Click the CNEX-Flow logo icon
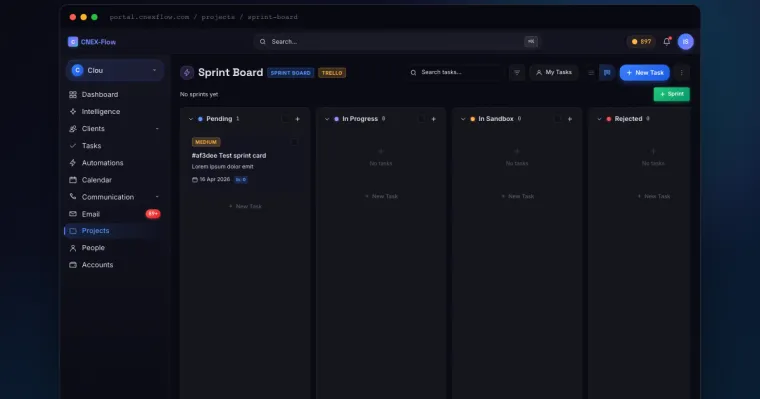The width and height of the screenshot is (760, 399). (73, 42)
